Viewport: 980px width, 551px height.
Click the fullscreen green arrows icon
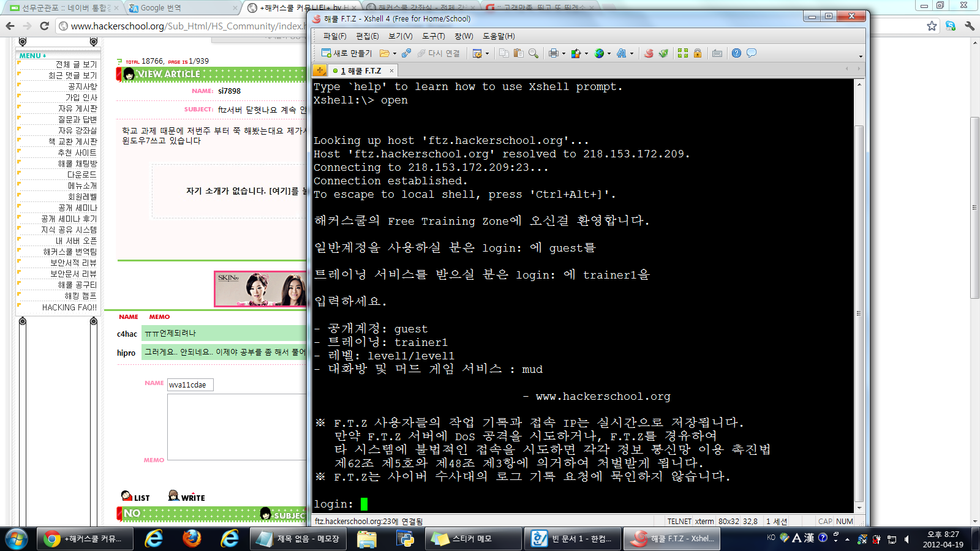pos(683,53)
